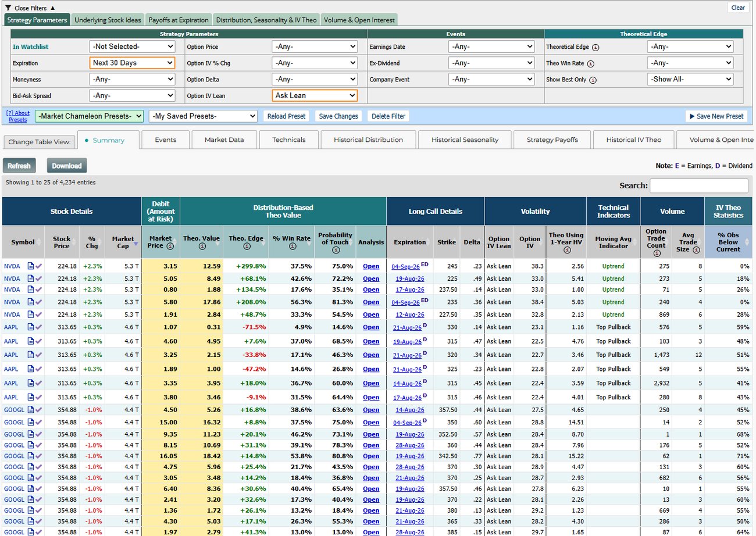Click info icon under Theo Using 1-Year HV
Screen dimensions: 756x536
pos(566,250)
